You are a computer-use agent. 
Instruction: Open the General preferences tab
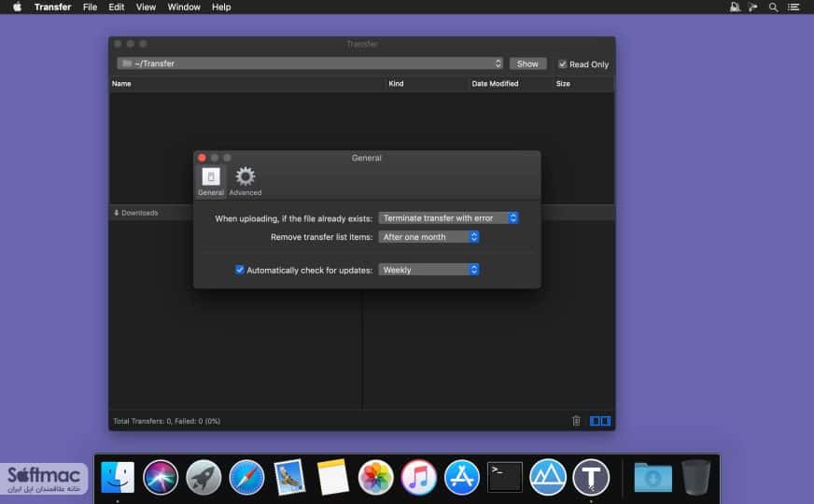pyautogui.click(x=211, y=181)
